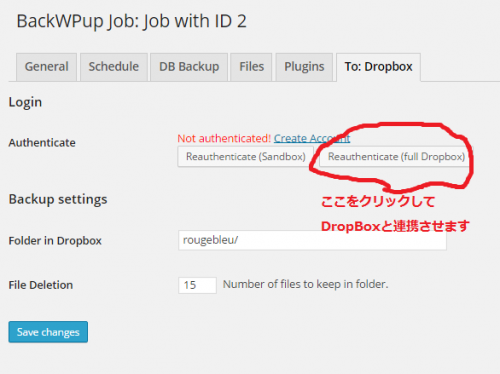Viewport: 500px width, 374px height.
Task: Open the Plugins tab
Action: pyautogui.click(x=304, y=67)
